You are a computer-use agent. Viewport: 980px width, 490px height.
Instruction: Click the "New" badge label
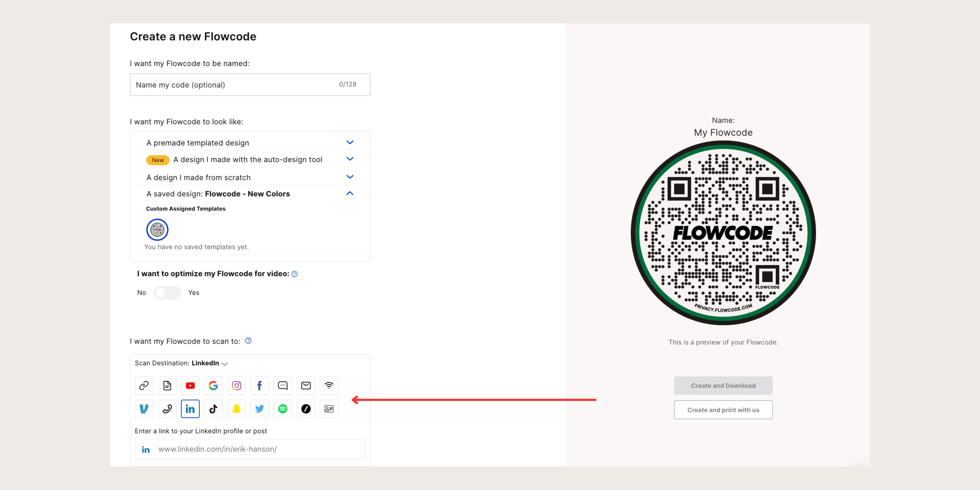158,160
